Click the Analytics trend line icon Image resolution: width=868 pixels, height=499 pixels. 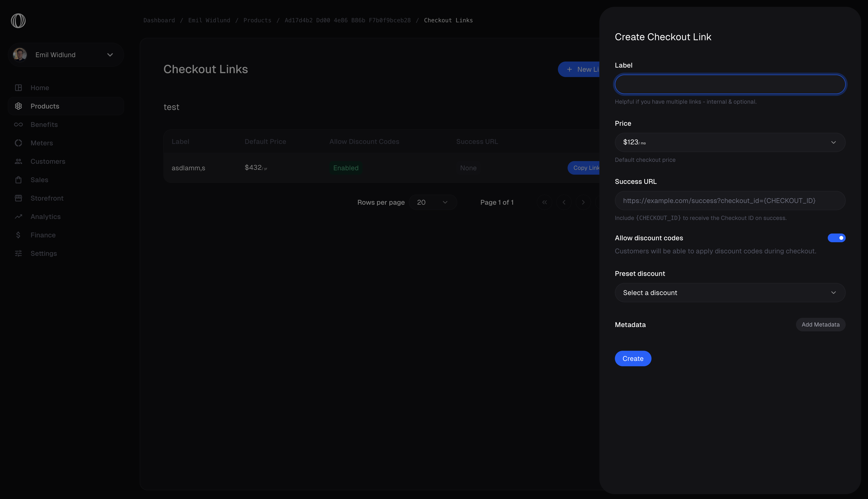point(18,217)
